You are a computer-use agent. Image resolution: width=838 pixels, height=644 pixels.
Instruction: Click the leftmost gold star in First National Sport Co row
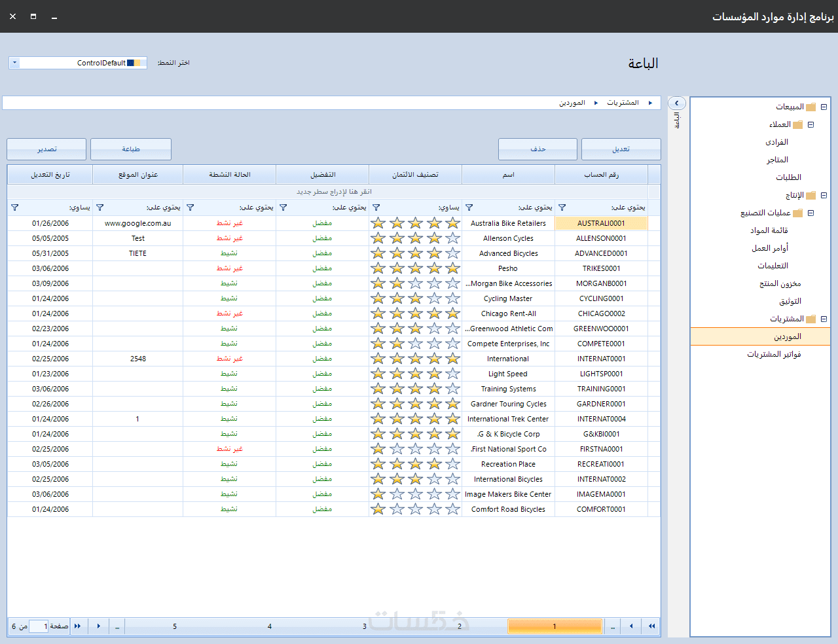(378, 449)
